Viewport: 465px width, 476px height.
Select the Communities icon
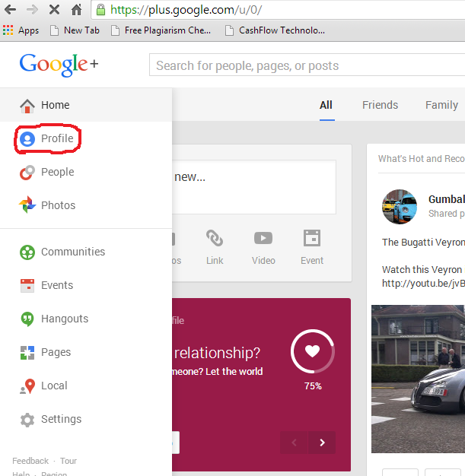[x=27, y=252]
